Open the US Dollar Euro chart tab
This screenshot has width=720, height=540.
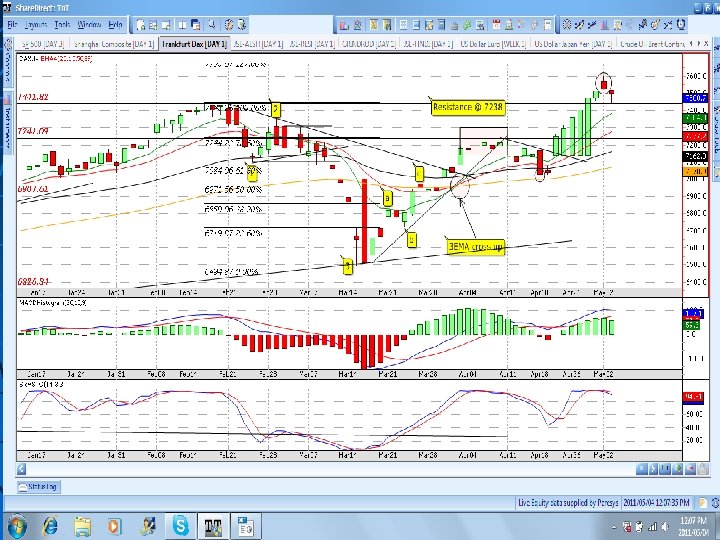pos(493,44)
